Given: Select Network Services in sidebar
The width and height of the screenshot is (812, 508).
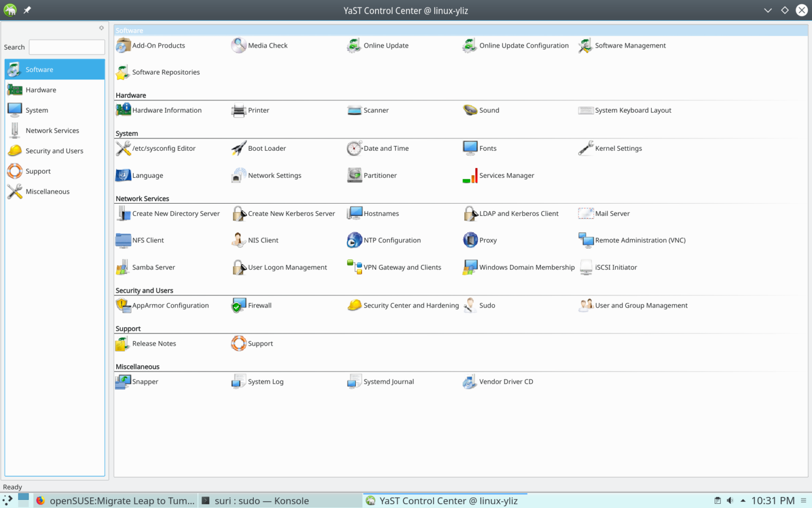Looking at the screenshot, I should 52,131.
